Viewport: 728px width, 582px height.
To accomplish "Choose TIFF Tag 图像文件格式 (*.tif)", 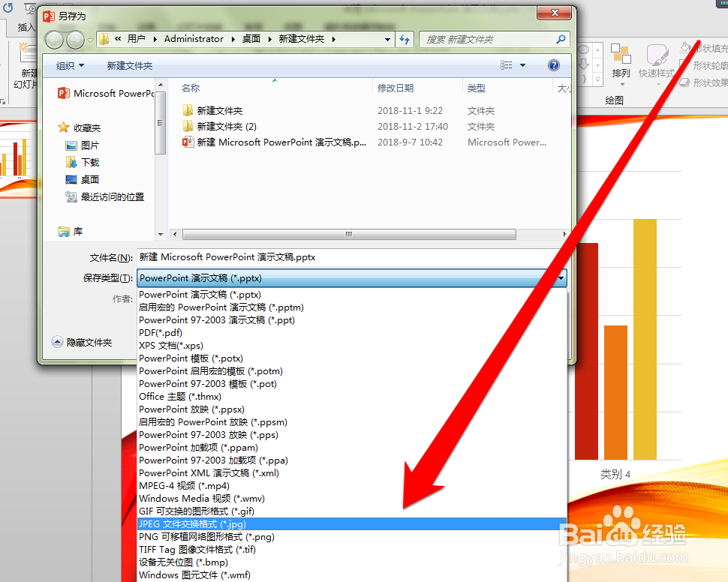I will (x=352, y=550).
